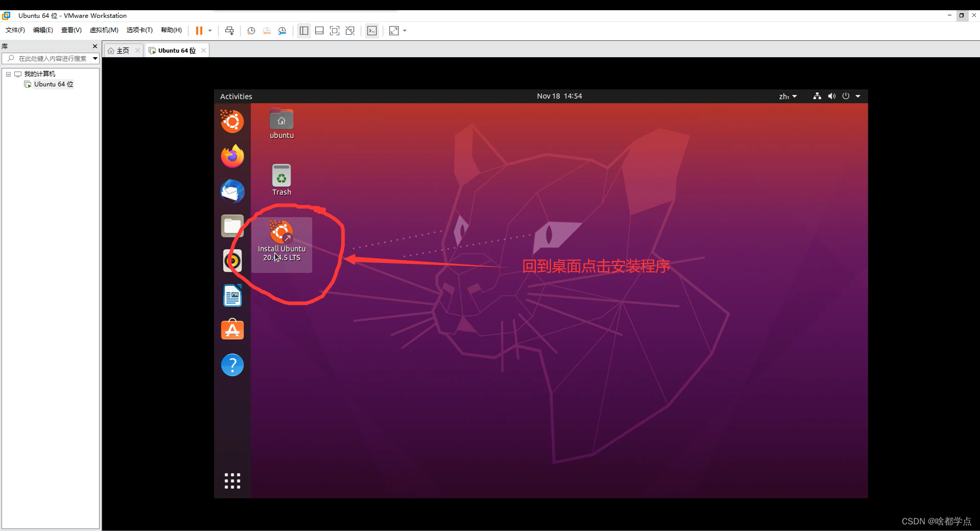Revert virtual machine to previous snapshot
The width and height of the screenshot is (980, 531).
[x=266, y=31]
